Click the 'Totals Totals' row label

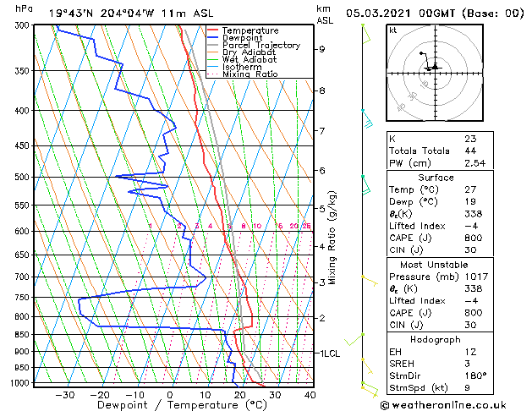(x=420, y=151)
